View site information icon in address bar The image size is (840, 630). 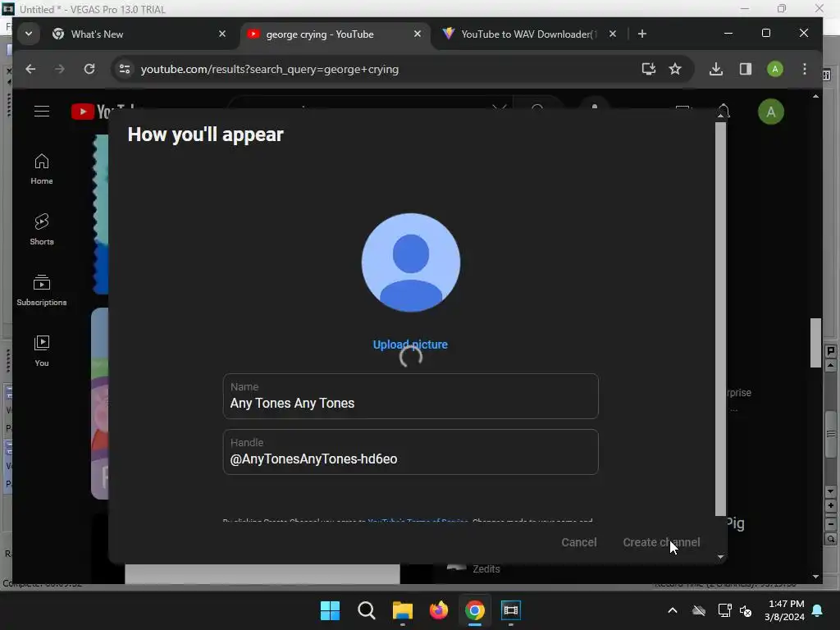coord(125,69)
